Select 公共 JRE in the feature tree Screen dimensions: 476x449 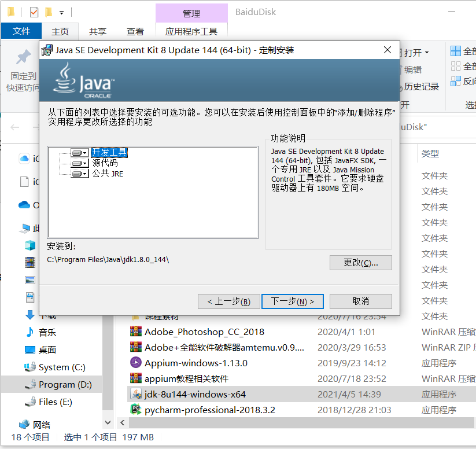[108, 174]
